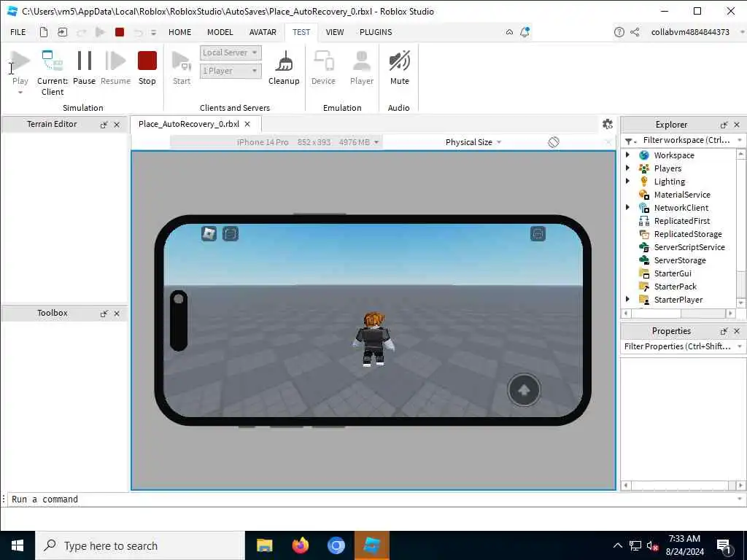Image resolution: width=747 pixels, height=560 pixels.
Task: Select ServerScriptService in Explorer
Action: tap(689, 247)
